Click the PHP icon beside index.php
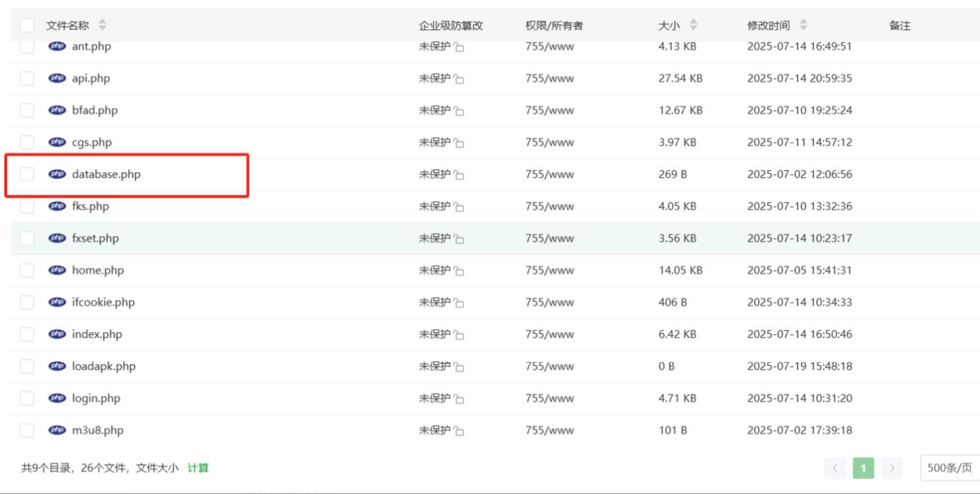This screenshot has height=494, width=980. tap(56, 335)
